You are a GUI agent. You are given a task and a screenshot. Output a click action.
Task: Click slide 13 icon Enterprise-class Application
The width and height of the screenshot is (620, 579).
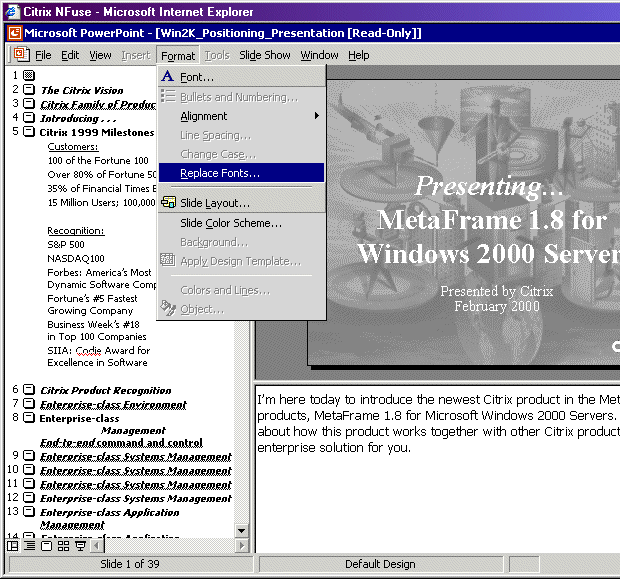point(28,511)
